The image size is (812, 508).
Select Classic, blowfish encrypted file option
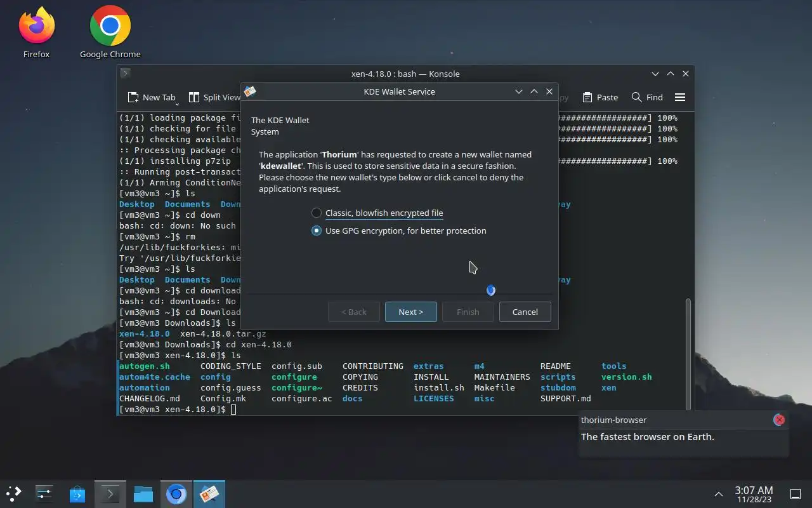[377, 213]
